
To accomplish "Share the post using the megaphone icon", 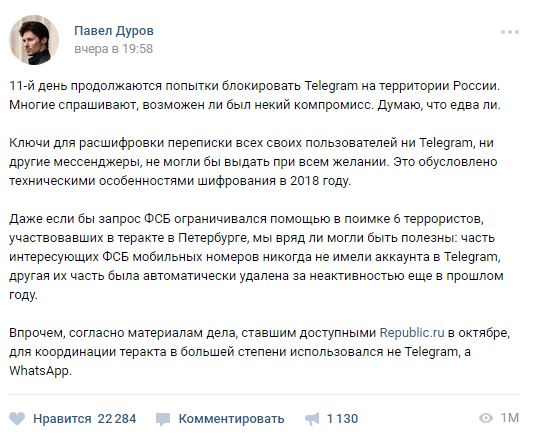I will tap(312, 418).
